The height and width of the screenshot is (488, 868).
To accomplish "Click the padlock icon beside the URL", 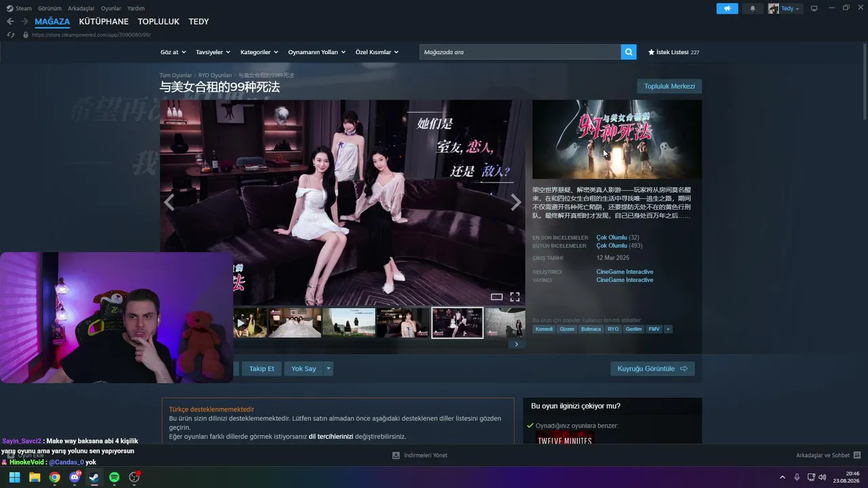I will click(26, 35).
